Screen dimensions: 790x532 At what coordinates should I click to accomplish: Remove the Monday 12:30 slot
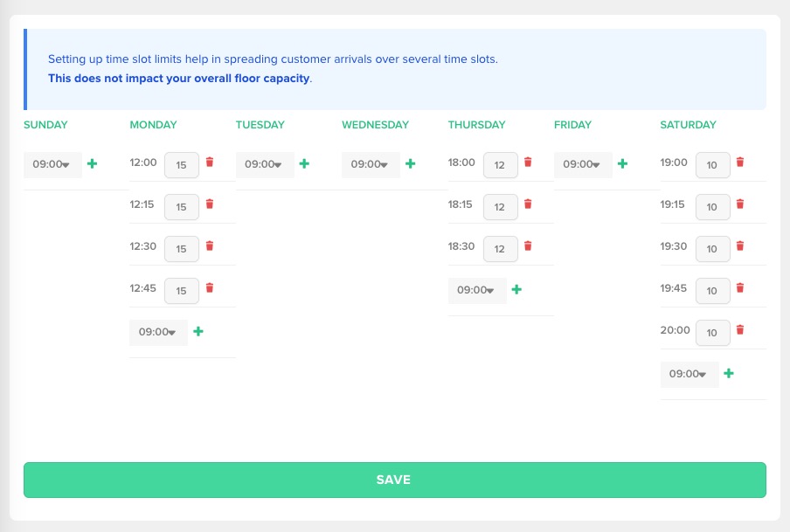pyautogui.click(x=209, y=246)
